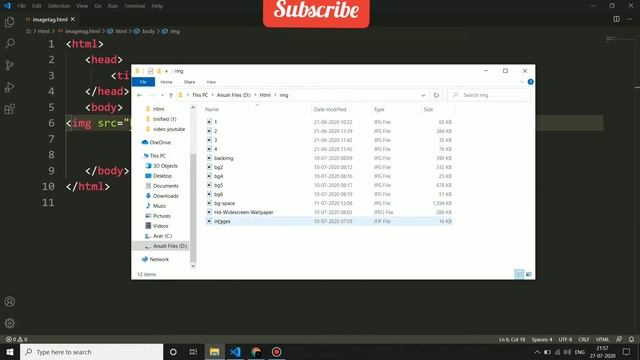Click the notifications bell in VS Code status bar
Viewport: 640px width, 360px height.
pos(631,339)
